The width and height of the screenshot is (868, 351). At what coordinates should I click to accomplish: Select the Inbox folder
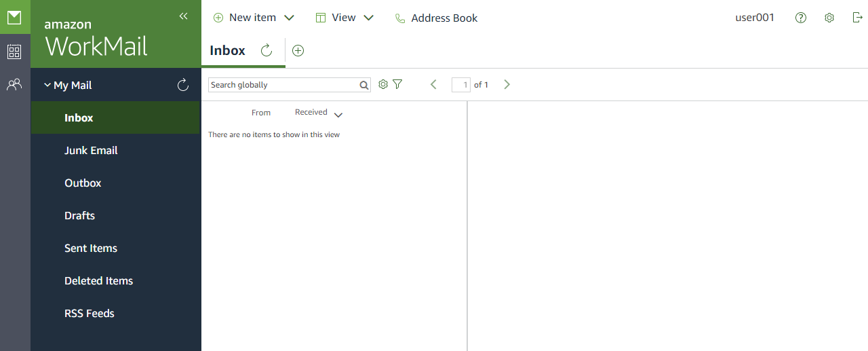tap(116, 117)
